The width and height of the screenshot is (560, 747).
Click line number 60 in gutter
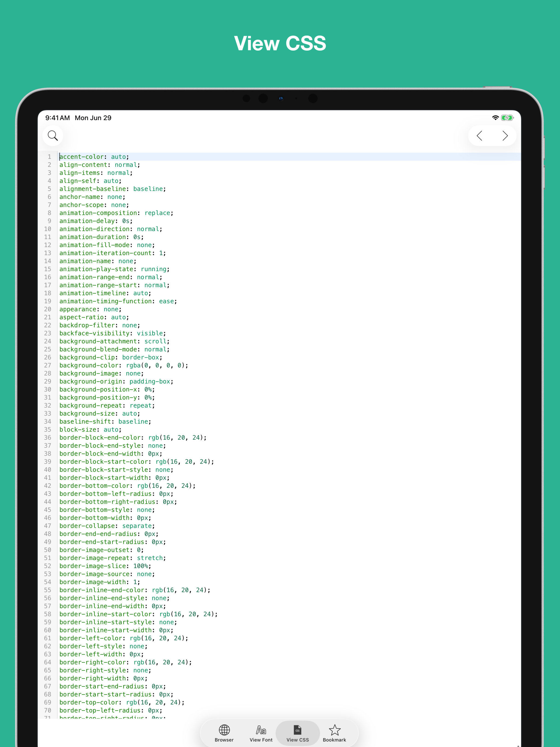point(48,630)
